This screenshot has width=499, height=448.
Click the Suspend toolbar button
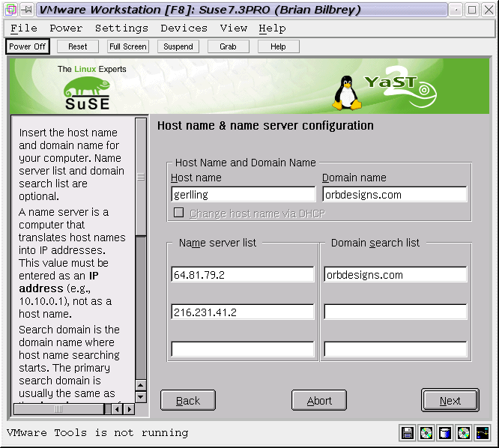tap(178, 46)
